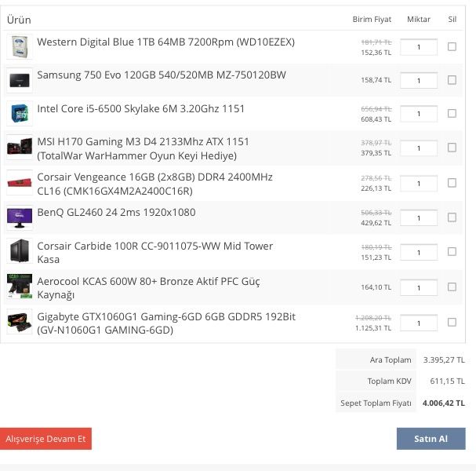Viewport: 476px width, 471px height.
Task: Tick delete checkbox for Intel Core i5-6500
Action: [x=452, y=113]
